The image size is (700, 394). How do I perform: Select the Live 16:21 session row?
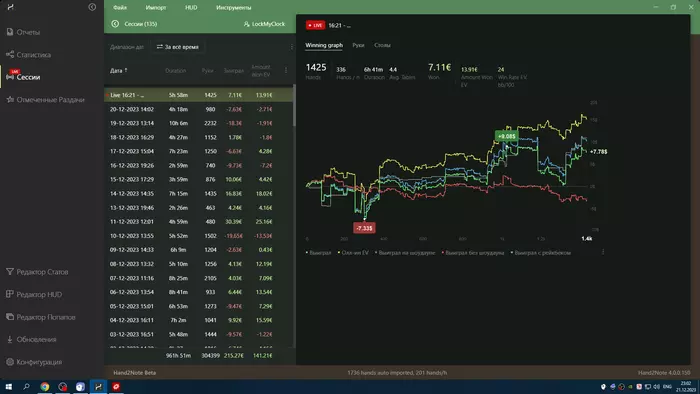point(199,95)
